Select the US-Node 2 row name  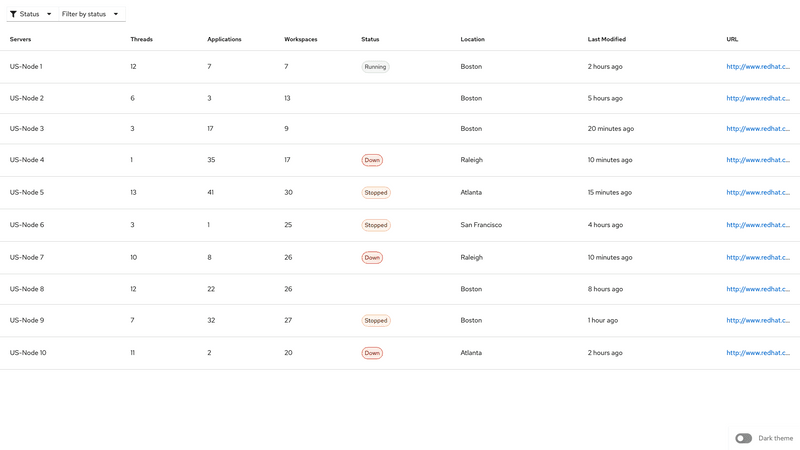(x=27, y=98)
